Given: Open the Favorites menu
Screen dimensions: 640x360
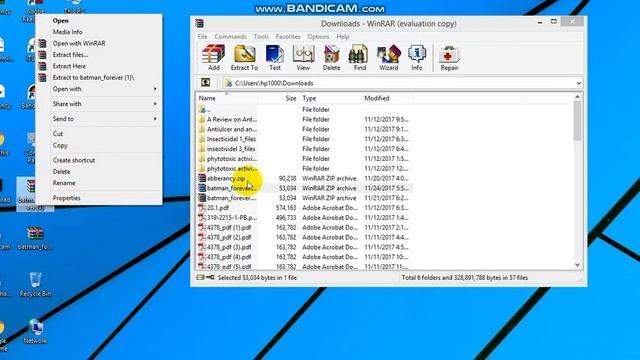Looking at the screenshot, I should [288, 37].
